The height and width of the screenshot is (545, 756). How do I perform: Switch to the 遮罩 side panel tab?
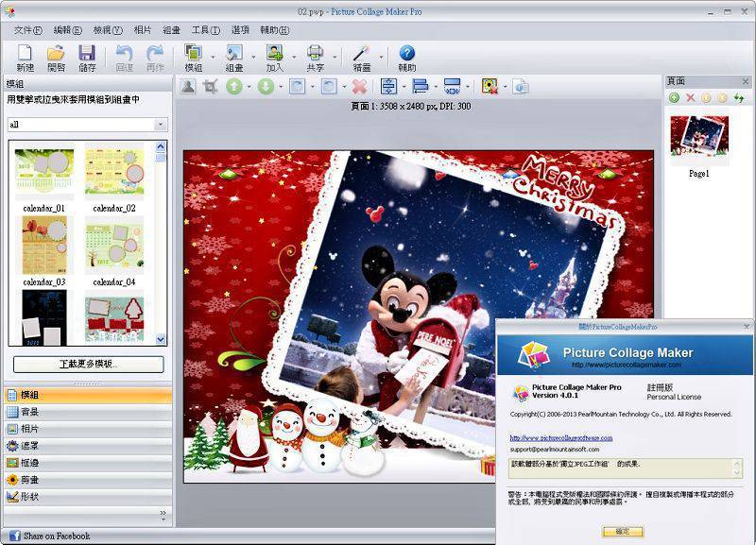pos(88,446)
